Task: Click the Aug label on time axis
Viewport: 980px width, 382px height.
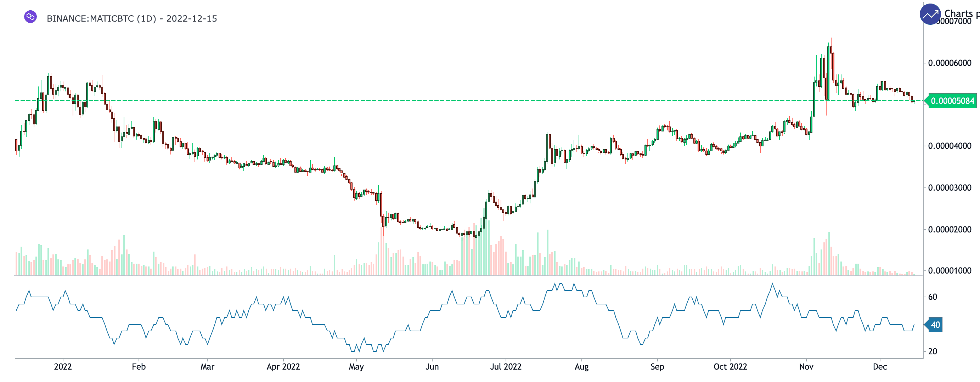Action: [582, 367]
